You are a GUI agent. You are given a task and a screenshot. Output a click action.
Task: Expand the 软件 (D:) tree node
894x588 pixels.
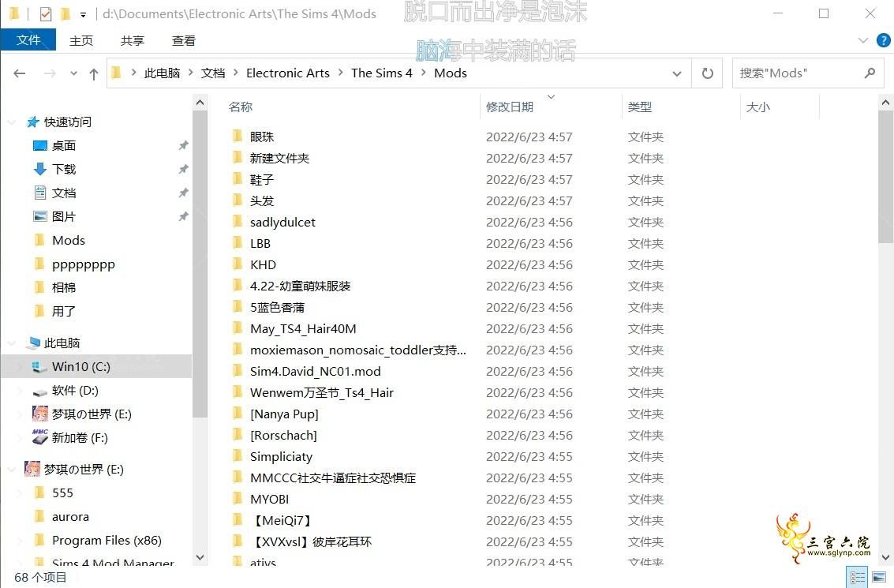[x=20, y=391]
